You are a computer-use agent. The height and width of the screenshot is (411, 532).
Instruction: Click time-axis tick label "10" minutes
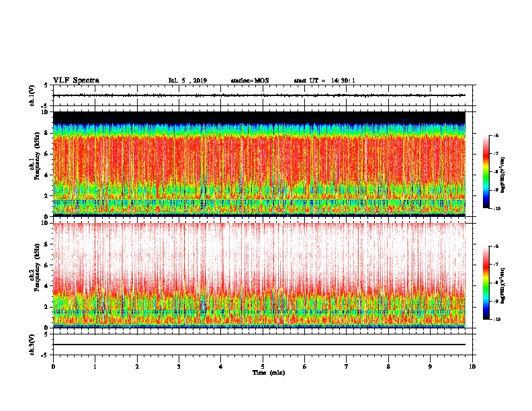472,367
